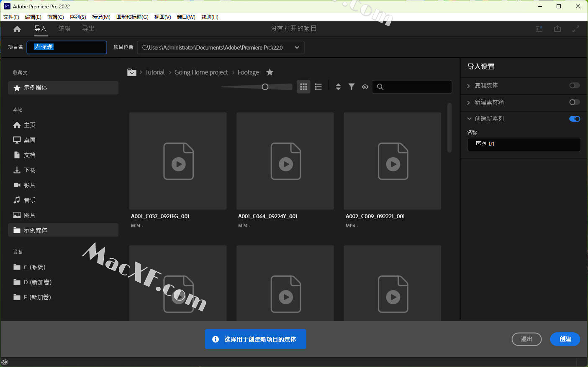This screenshot has width=588, height=367.
Task: Click the 创建 button
Action: coord(565,339)
